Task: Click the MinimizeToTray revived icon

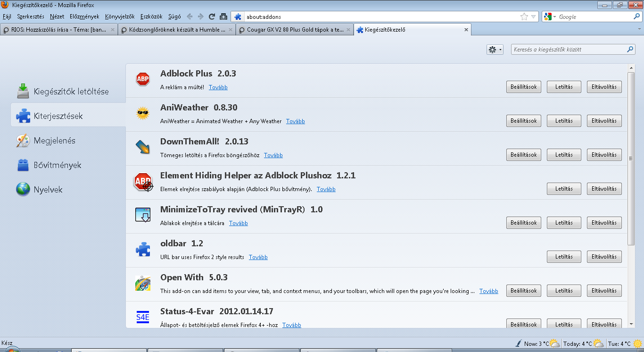Action: pos(143,215)
